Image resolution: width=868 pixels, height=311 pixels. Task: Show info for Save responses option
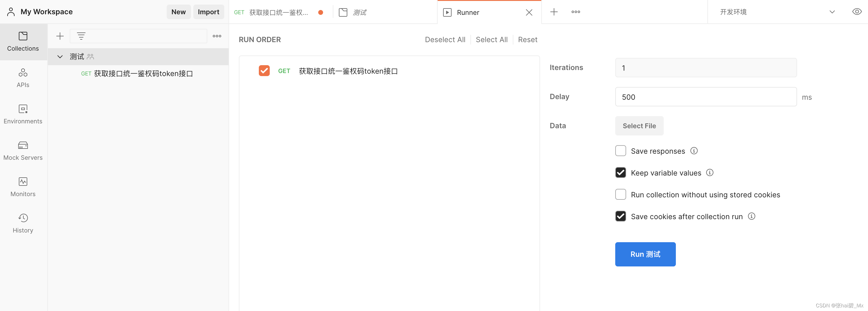click(x=694, y=151)
